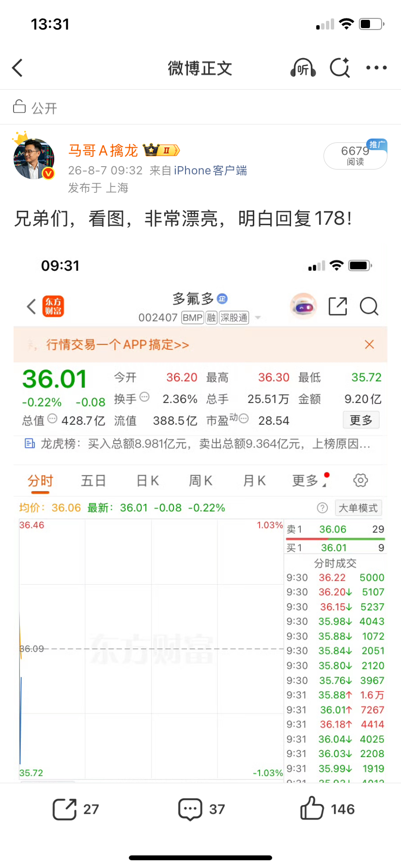Open the comments (37)
The height and width of the screenshot is (868, 401).
pyautogui.click(x=201, y=809)
